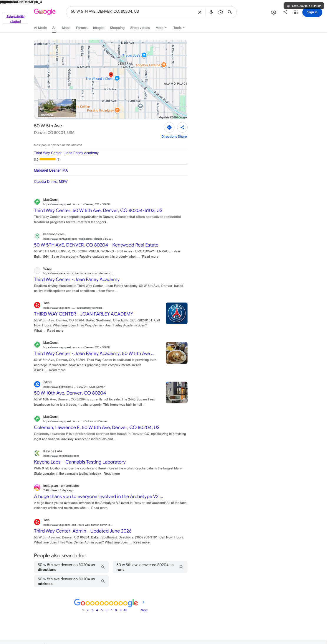This screenshot has height=644, width=331.
Task: Go to results page 10
Action: point(125,610)
